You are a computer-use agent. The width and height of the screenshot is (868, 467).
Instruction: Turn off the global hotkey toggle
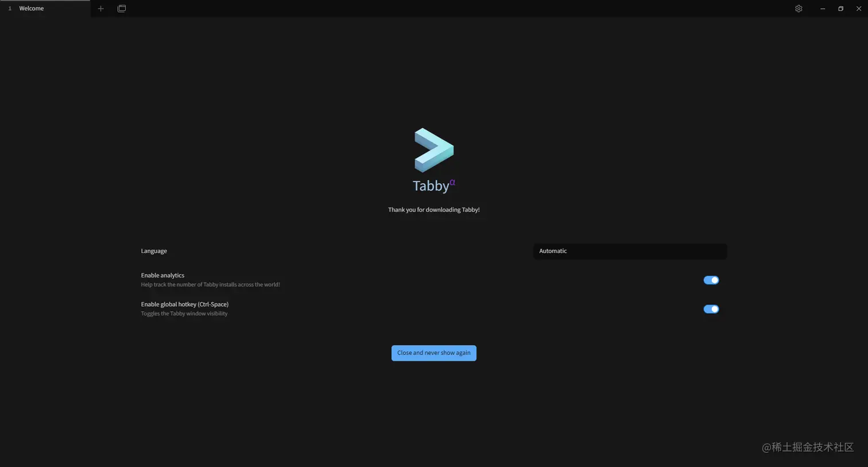point(711,309)
